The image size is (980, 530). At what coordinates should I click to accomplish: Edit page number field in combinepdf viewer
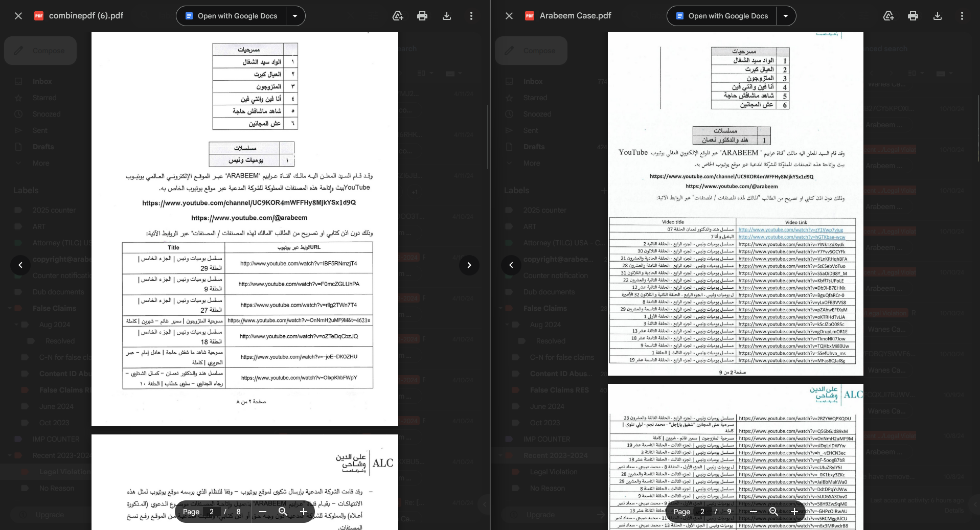212,512
